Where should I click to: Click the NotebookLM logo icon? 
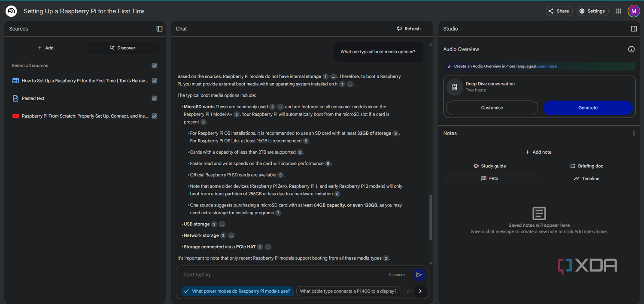tap(11, 11)
